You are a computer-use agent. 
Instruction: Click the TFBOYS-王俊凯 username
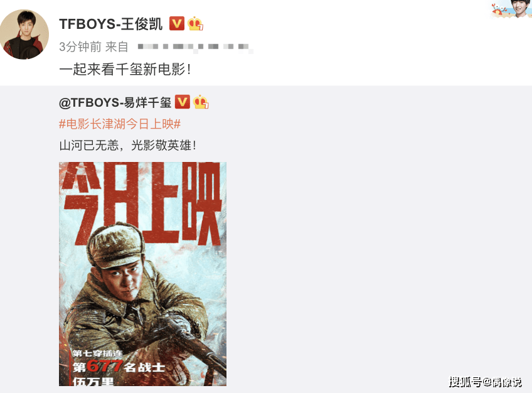coord(110,24)
